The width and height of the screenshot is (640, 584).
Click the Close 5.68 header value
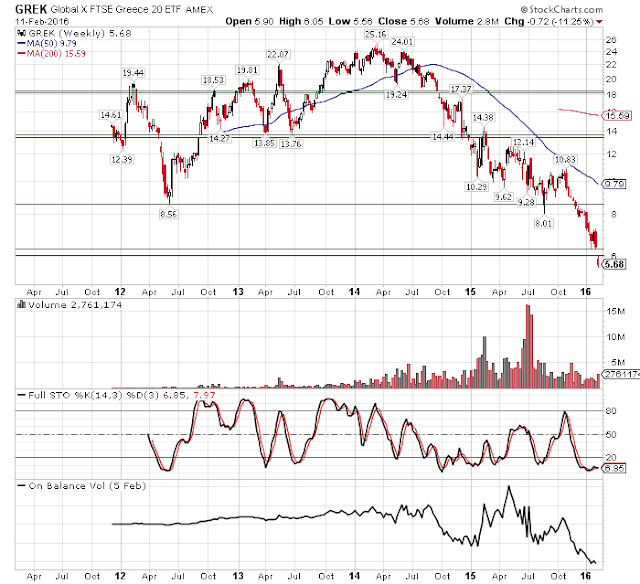(404, 21)
